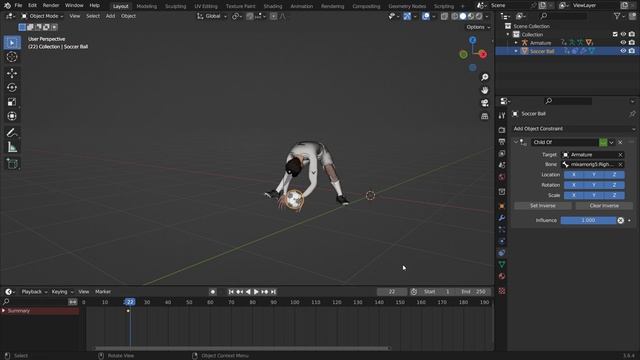This screenshot has height=360, width=640.
Task: Toggle viewport visibility of Soccer Ball
Action: click(623, 51)
